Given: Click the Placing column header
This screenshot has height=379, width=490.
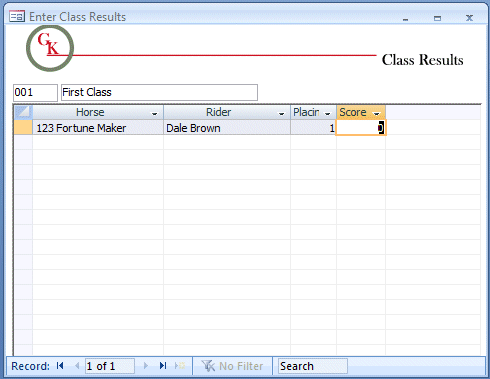Looking at the screenshot, I should click(x=313, y=112).
